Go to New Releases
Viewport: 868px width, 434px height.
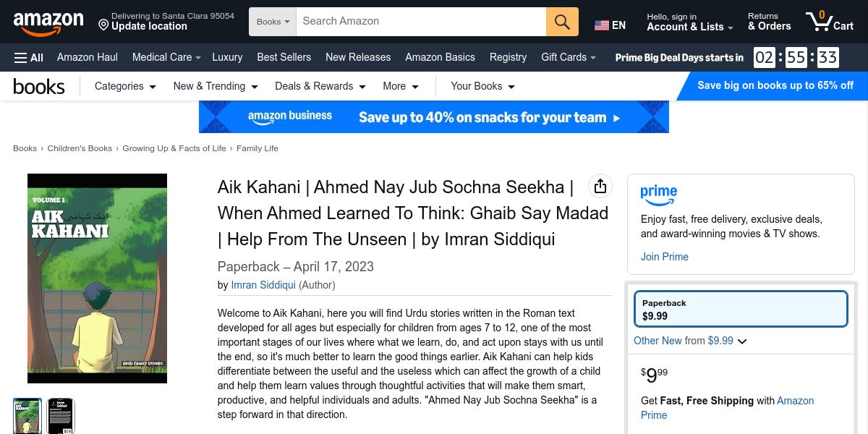click(x=357, y=57)
